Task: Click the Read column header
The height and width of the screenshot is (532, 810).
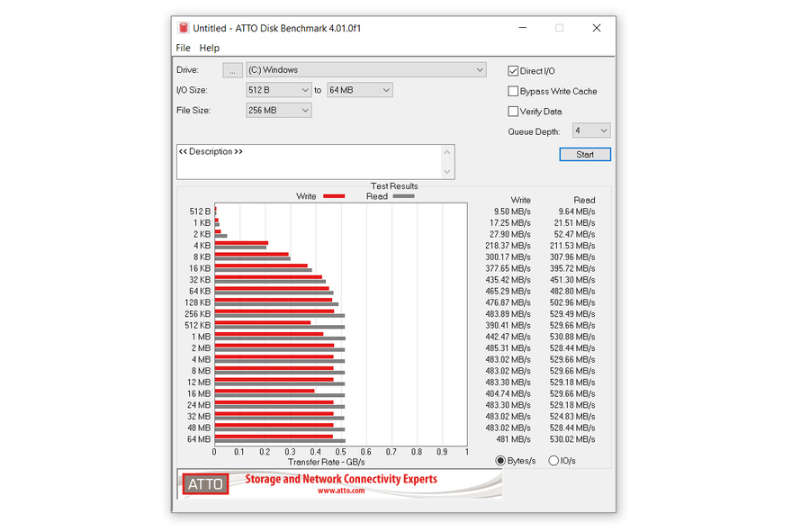Action: (584, 200)
